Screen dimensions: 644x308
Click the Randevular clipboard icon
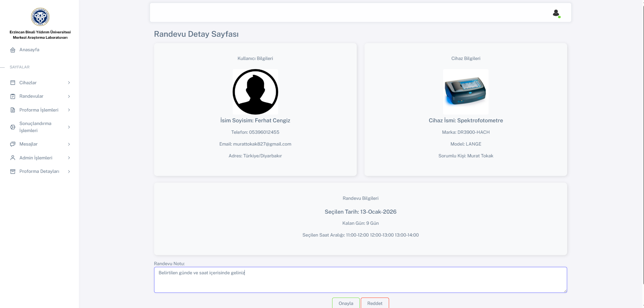13,96
